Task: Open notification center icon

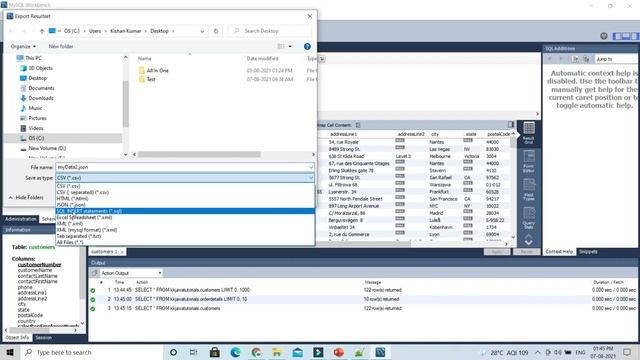Action: [627, 352]
